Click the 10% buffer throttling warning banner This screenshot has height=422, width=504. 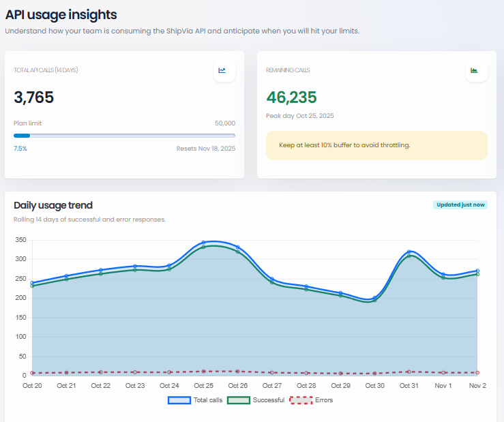376,145
